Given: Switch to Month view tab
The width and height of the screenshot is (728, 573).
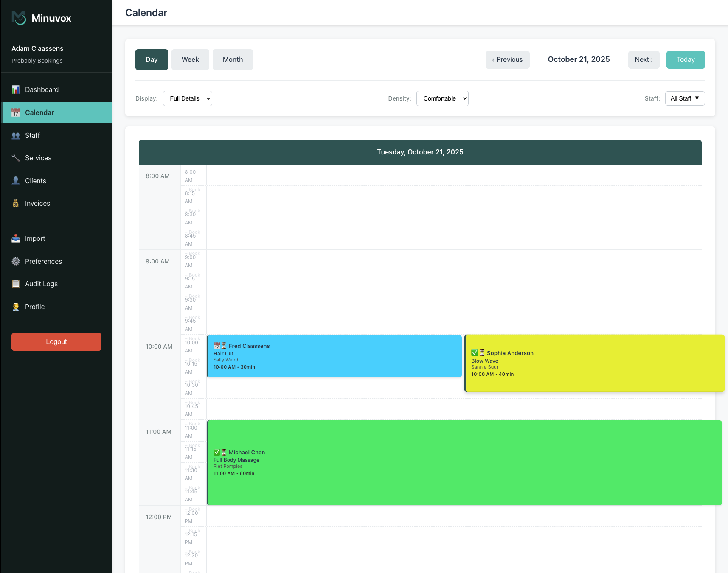Looking at the screenshot, I should coord(233,59).
